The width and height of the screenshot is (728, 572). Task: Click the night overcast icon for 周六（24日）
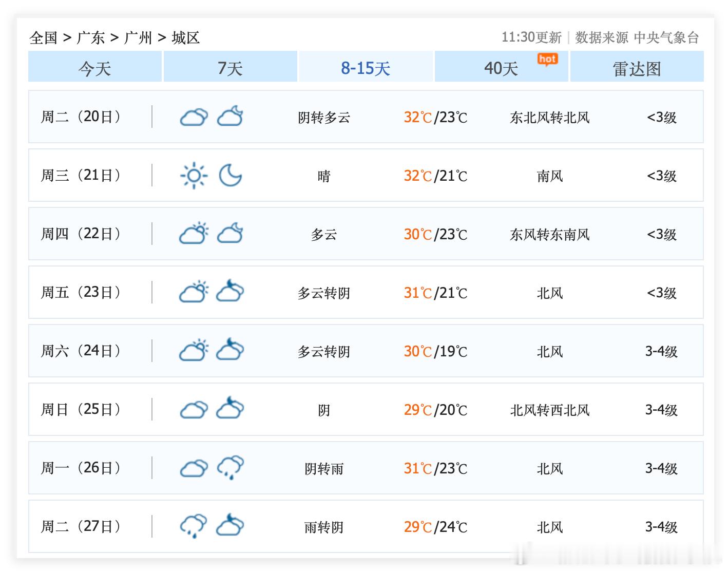tap(230, 349)
